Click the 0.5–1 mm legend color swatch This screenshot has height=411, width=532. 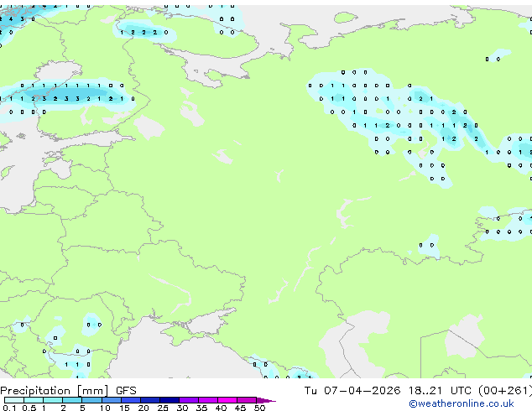coord(34,400)
